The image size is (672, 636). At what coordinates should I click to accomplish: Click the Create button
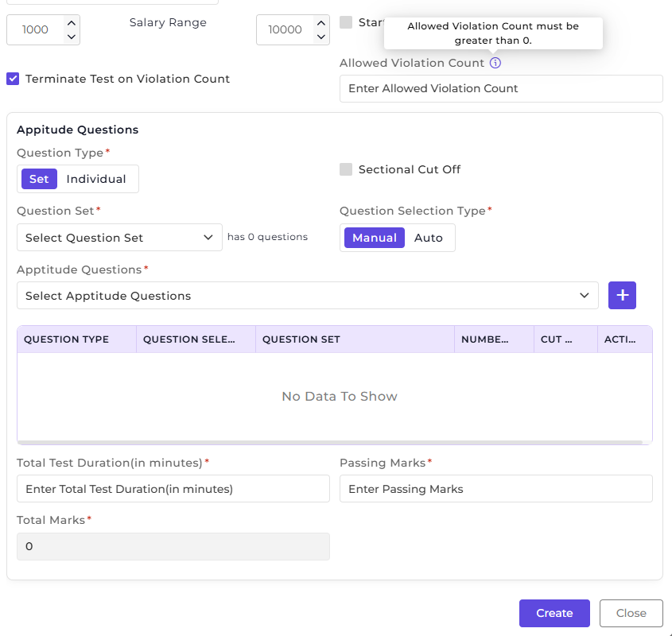coord(554,613)
